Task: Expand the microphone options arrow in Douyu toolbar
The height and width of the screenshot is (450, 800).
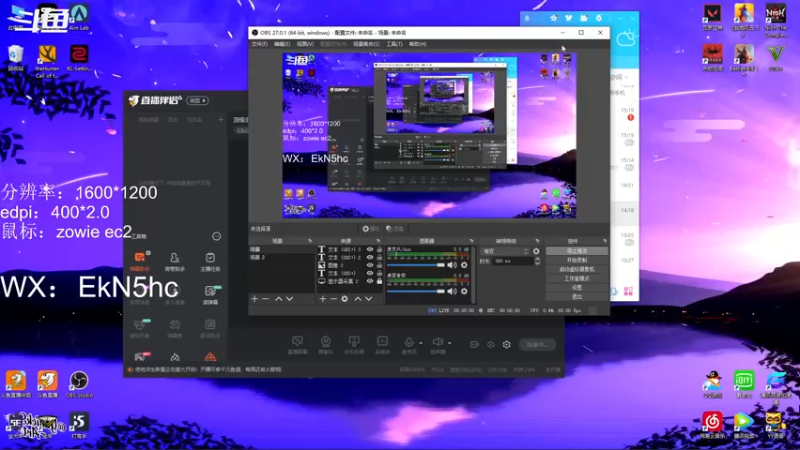Action: tap(421, 343)
